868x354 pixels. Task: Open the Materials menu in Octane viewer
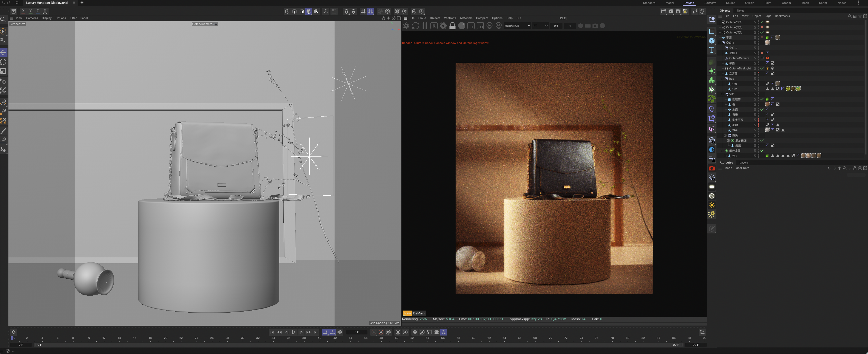(x=466, y=18)
